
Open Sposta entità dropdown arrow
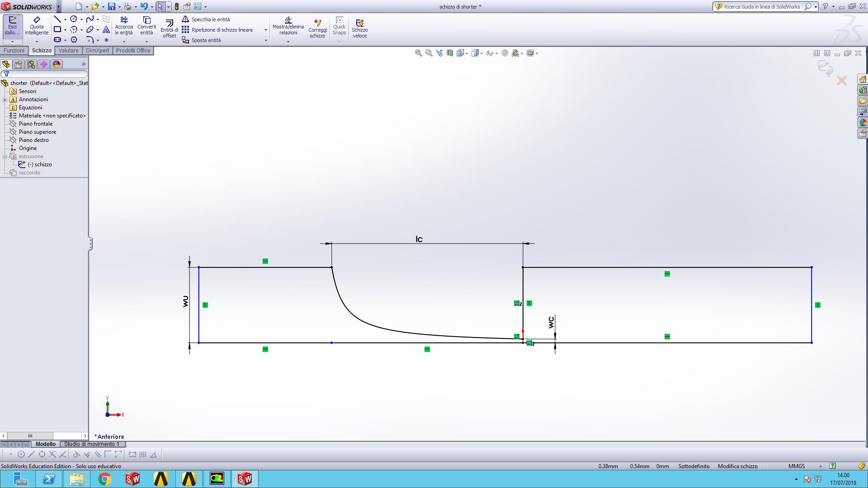[266, 40]
